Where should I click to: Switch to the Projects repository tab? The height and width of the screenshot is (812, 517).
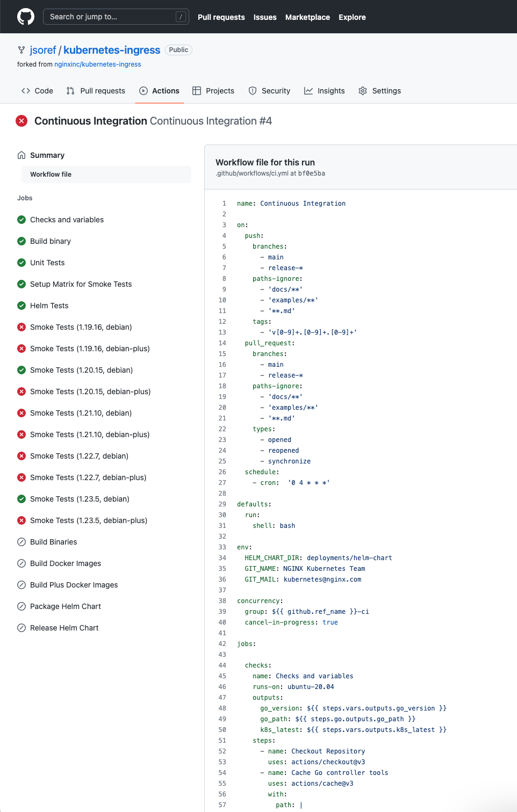(x=213, y=91)
